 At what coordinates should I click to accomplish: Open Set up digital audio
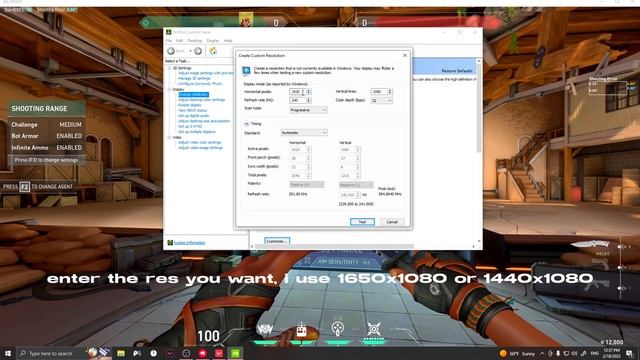[x=193, y=116]
